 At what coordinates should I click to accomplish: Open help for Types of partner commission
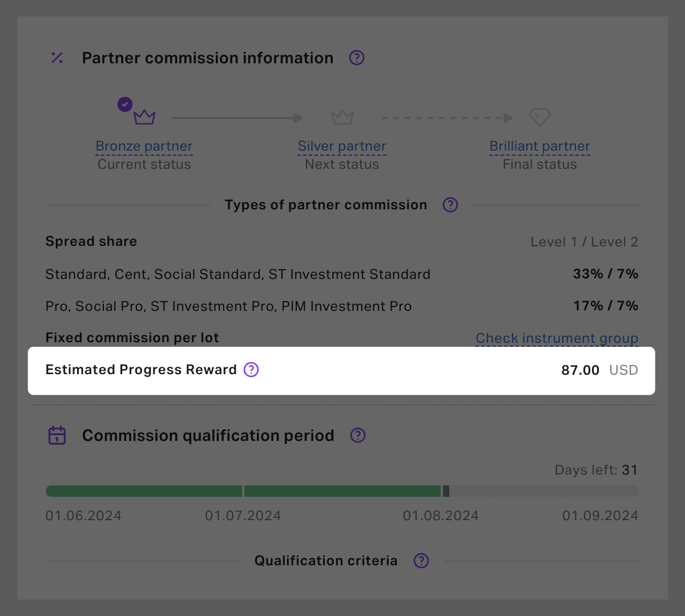tap(450, 205)
